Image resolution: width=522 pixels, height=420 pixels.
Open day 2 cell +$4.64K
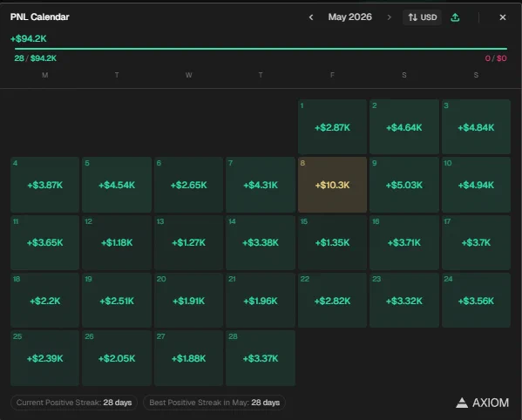pos(404,127)
